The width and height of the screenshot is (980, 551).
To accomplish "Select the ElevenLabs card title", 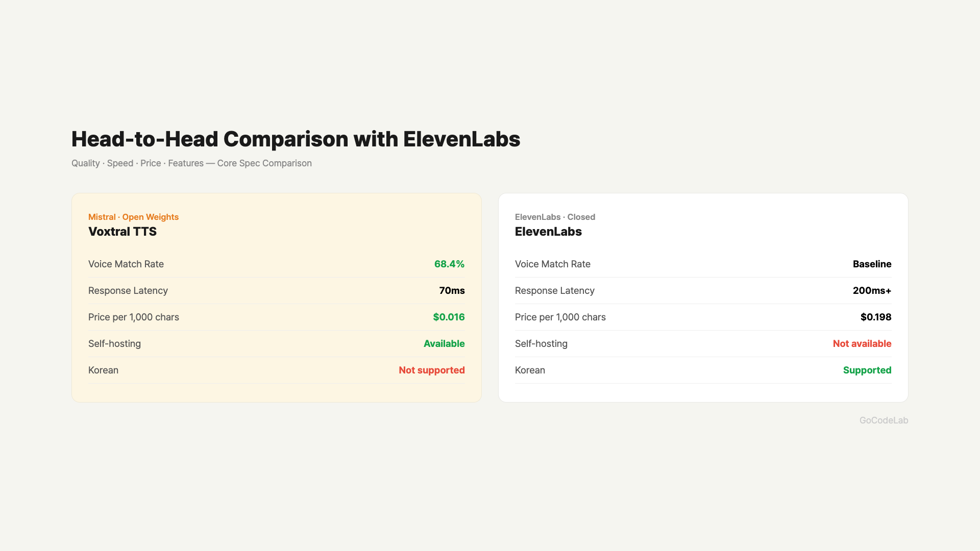I will [x=548, y=232].
